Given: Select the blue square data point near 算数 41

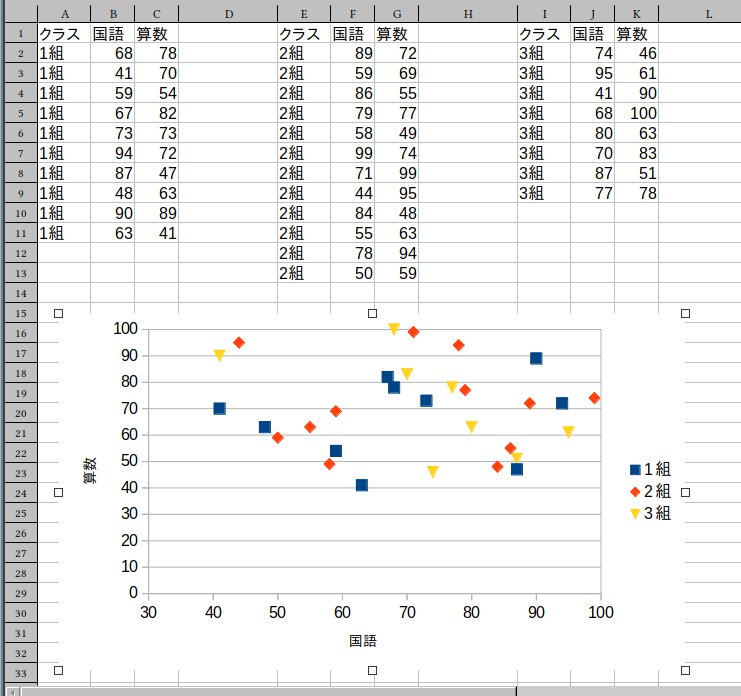Looking at the screenshot, I should pos(362,485).
